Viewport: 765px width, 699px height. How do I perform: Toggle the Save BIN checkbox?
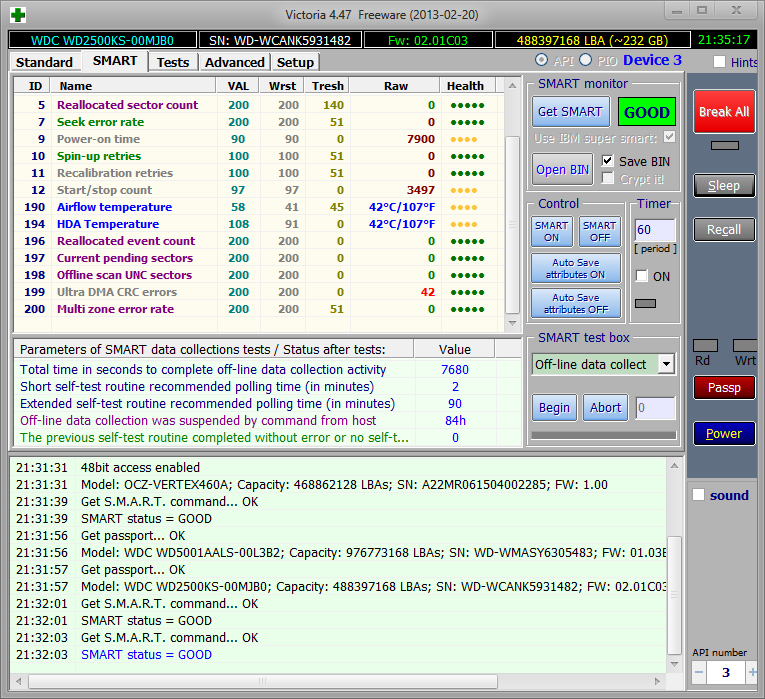[608, 161]
